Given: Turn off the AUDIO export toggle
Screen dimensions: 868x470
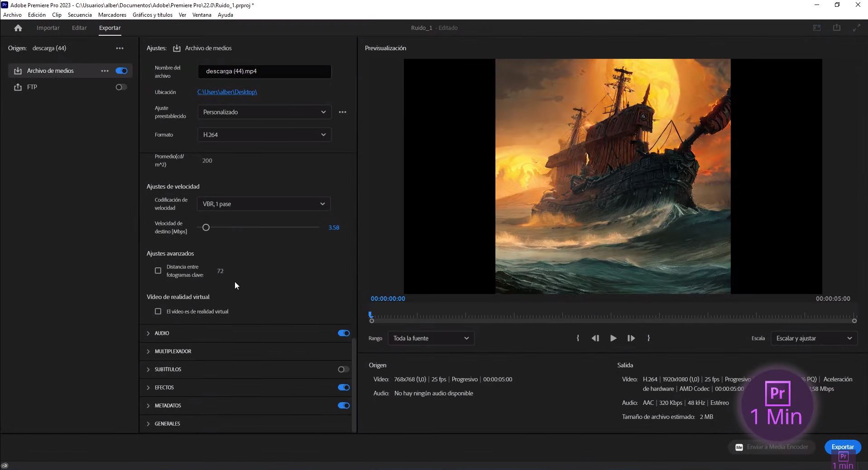Looking at the screenshot, I should click(344, 333).
